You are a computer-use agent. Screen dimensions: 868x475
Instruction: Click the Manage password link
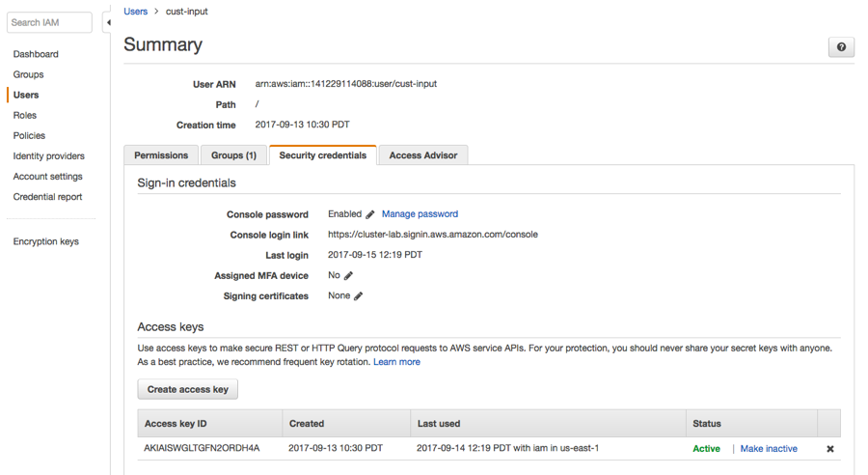pos(420,214)
